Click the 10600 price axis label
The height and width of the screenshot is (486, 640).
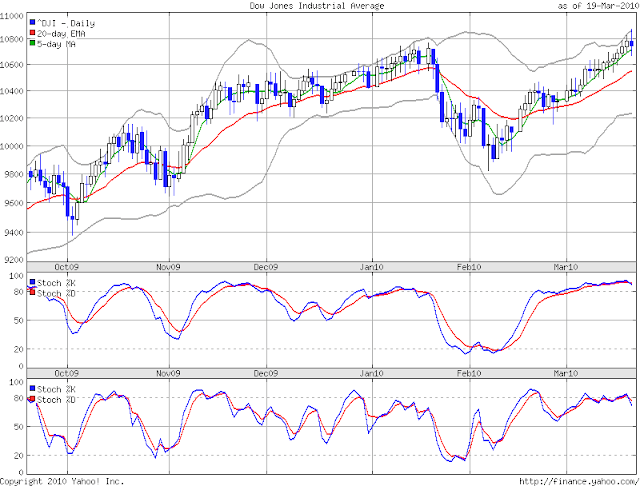click(12, 64)
